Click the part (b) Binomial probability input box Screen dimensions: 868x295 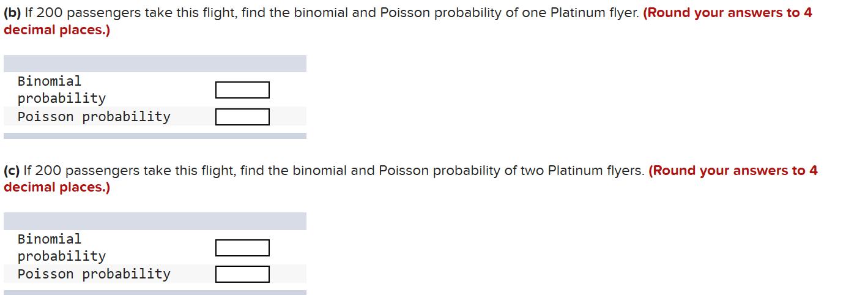pyautogui.click(x=242, y=90)
